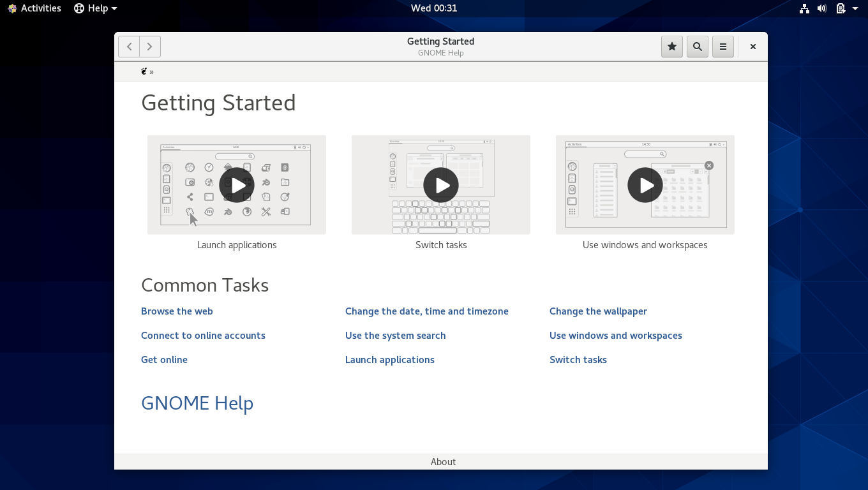Click the Launch applications caption under video
This screenshot has width=868, height=490.
237,245
